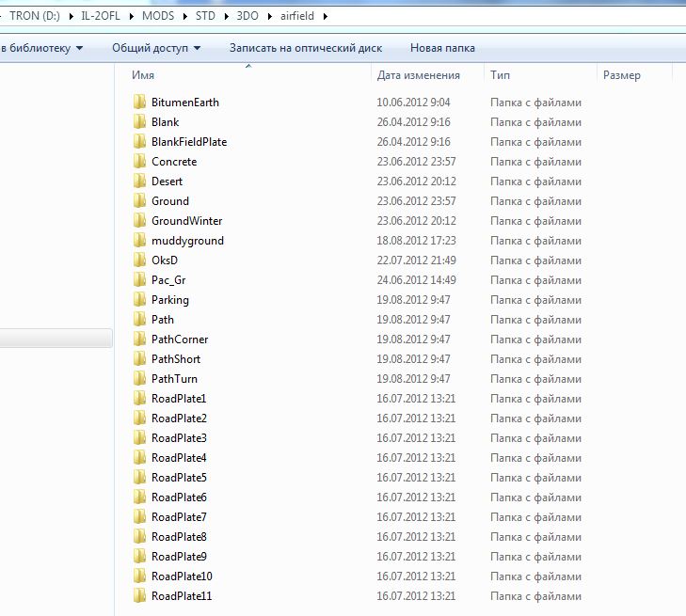The height and width of the screenshot is (616, 686).
Task: Sort by the 'Размер' column header
Action: pyautogui.click(x=622, y=75)
